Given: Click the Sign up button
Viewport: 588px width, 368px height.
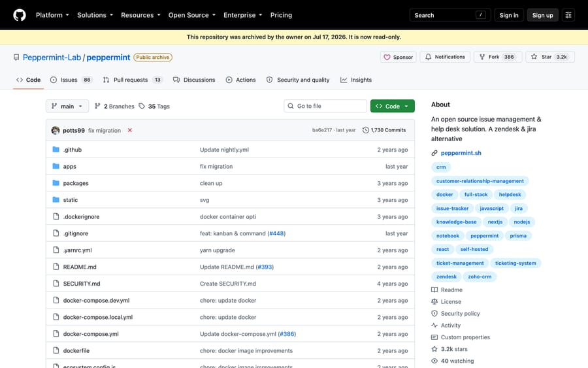Looking at the screenshot, I should [x=542, y=15].
